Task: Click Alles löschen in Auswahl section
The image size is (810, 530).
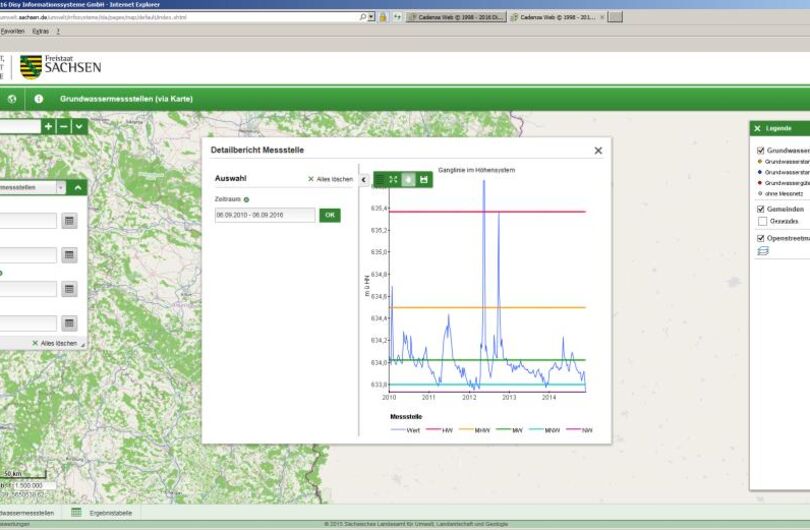Action: (330, 179)
